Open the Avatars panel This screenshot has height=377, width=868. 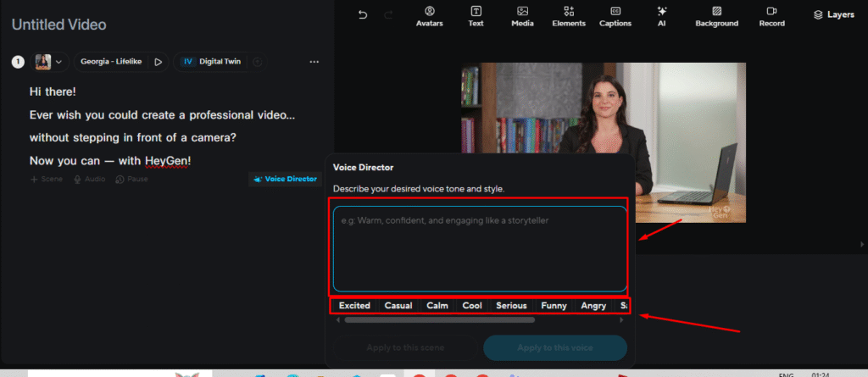pos(430,15)
